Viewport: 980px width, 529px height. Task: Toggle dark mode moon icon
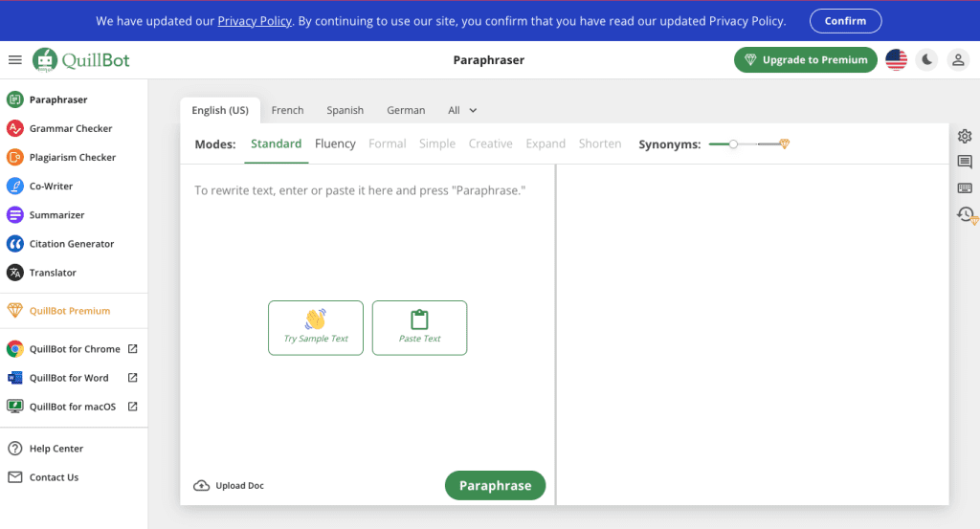(926, 60)
